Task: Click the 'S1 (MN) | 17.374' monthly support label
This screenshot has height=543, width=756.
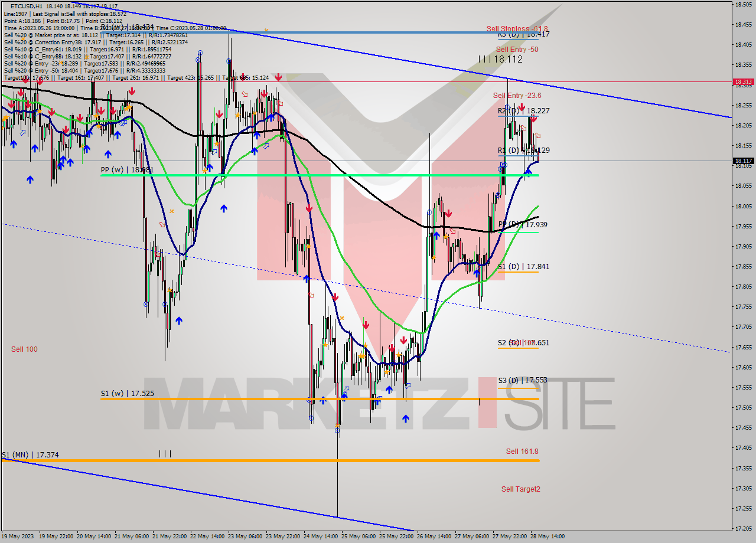Action: [30, 455]
